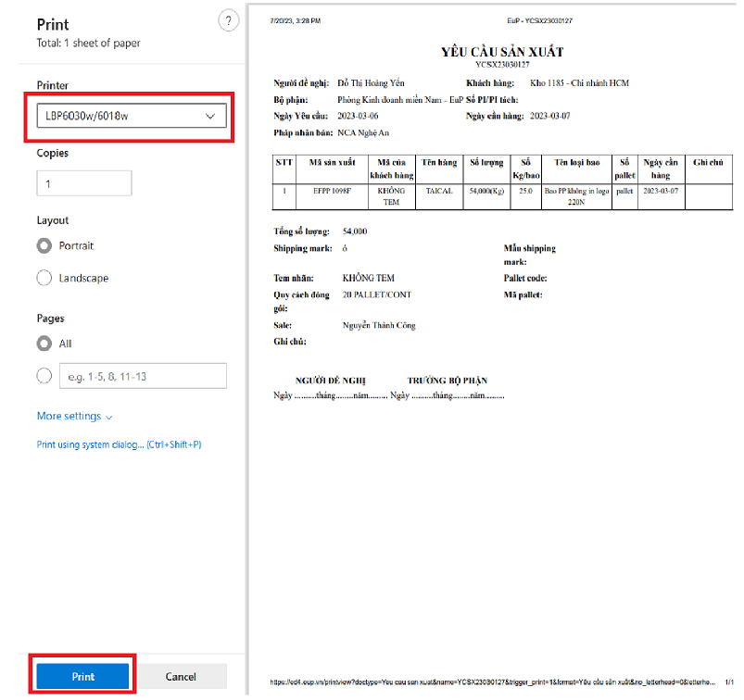Viewport: 744px width, 700px height.
Task: Click the date header in the preview
Action: tap(289, 19)
